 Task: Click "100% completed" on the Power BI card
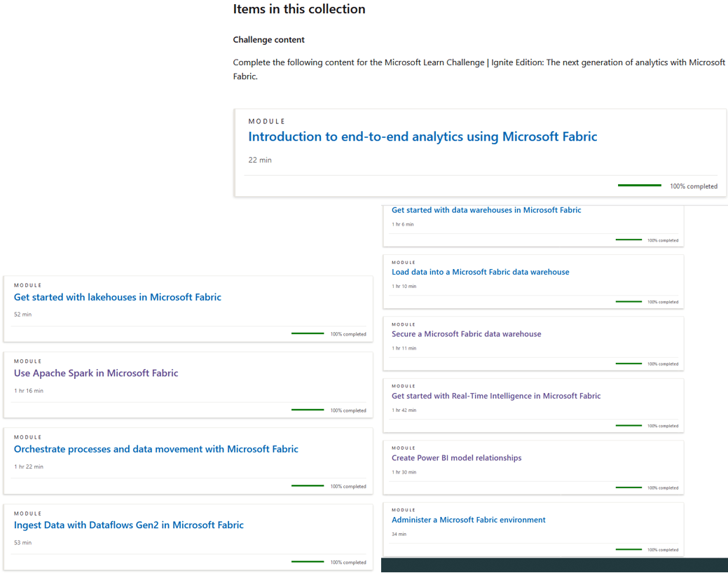pyautogui.click(x=663, y=488)
